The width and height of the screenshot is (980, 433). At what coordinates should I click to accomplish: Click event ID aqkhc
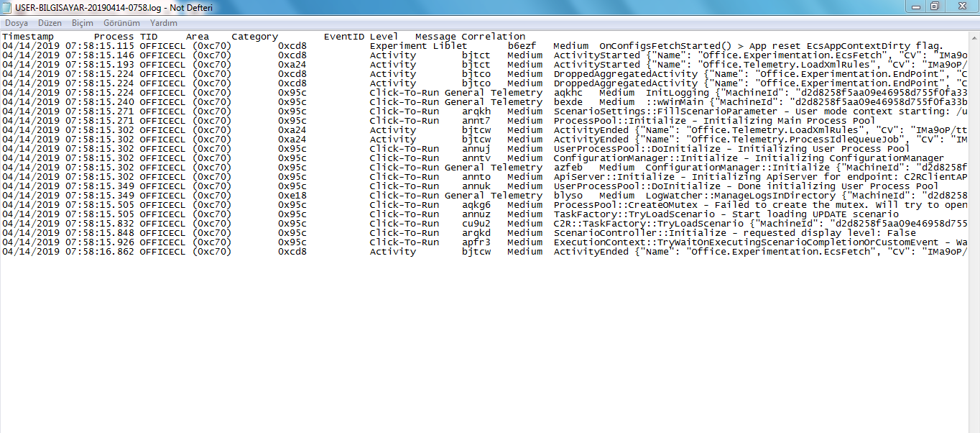[x=568, y=93]
